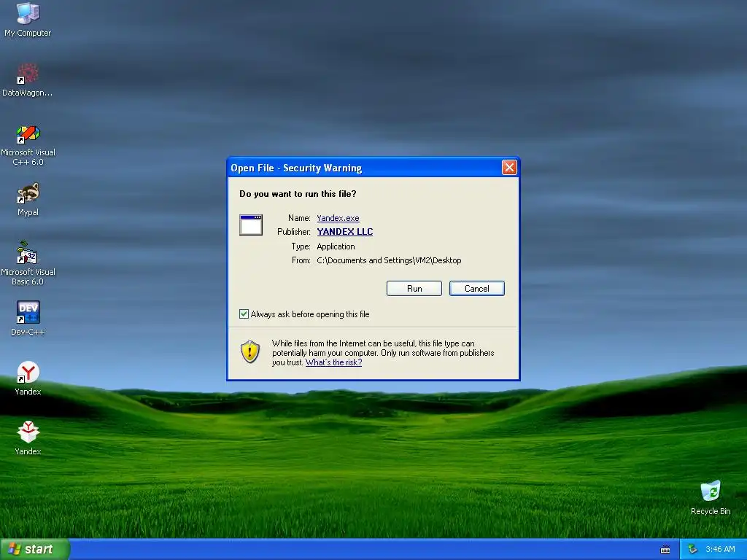Click the network tray icon
The image size is (747, 560).
pos(693,549)
